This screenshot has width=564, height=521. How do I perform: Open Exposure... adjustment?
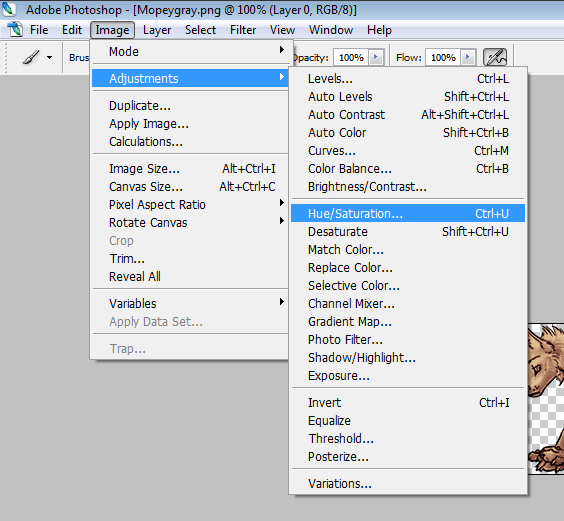tap(408, 375)
